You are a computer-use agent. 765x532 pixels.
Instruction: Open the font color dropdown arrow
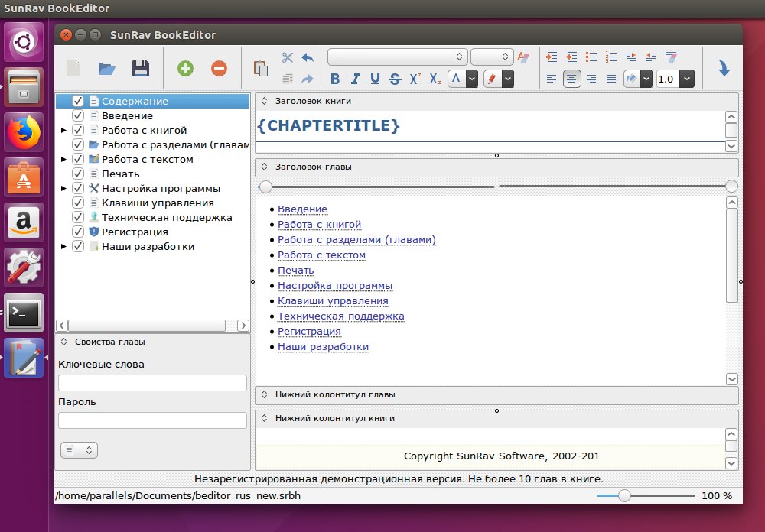click(x=472, y=79)
